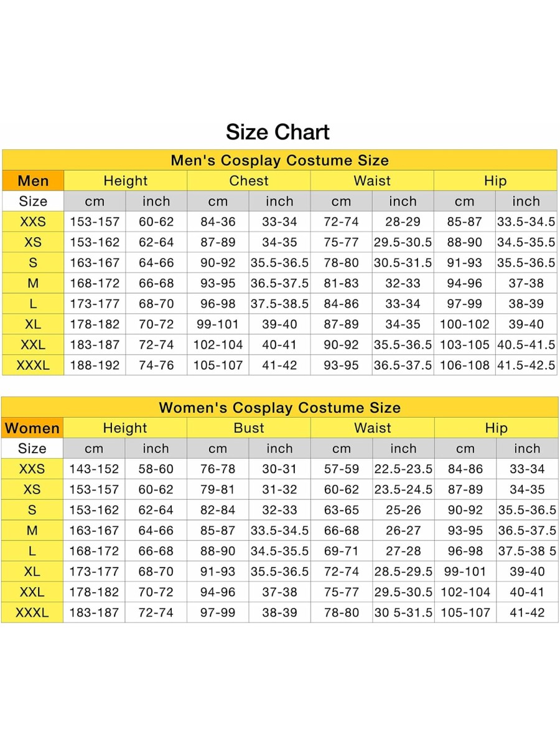Click the women's Hip column header
This screenshot has width=560, height=747.
click(496, 428)
